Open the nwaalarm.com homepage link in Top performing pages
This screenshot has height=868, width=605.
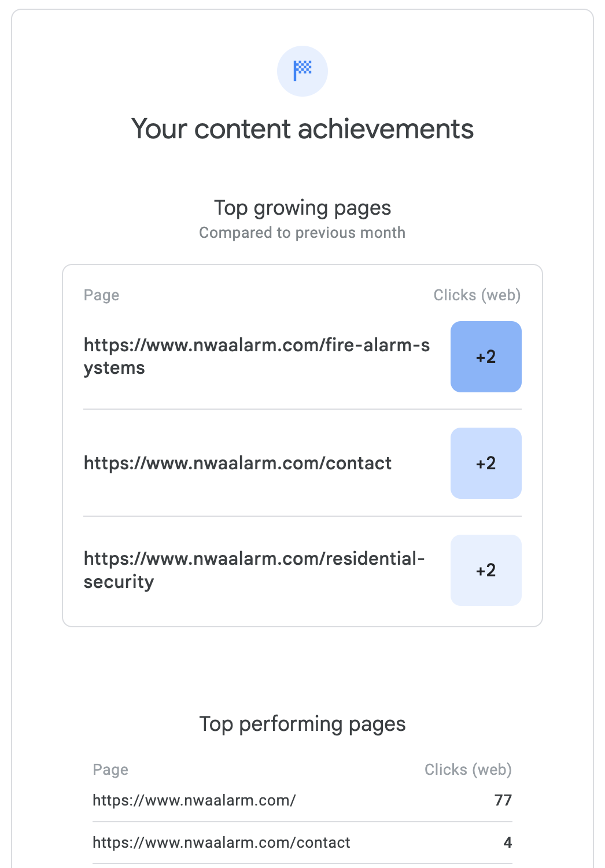(x=194, y=800)
